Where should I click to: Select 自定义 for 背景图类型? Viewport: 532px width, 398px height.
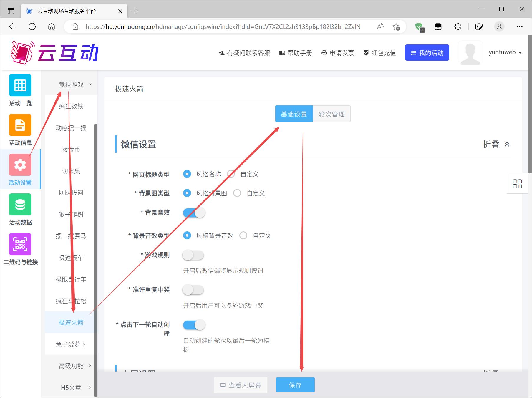click(x=237, y=193)
